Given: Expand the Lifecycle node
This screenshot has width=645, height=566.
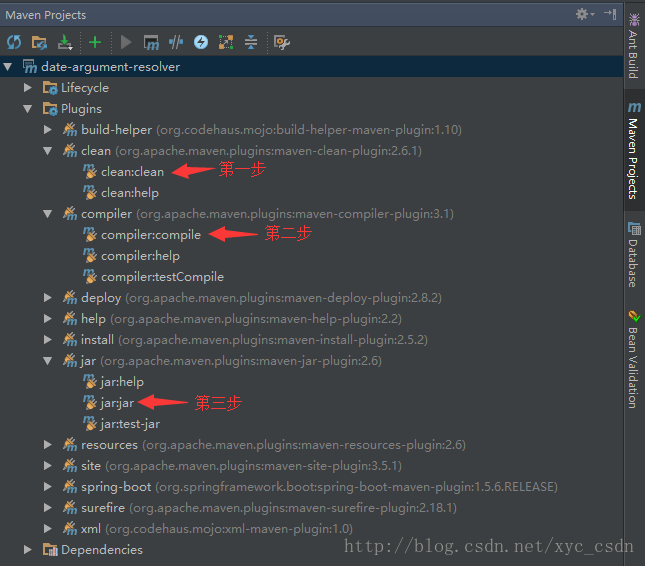Looking at the screenshot, I should [x=28, y=88].
